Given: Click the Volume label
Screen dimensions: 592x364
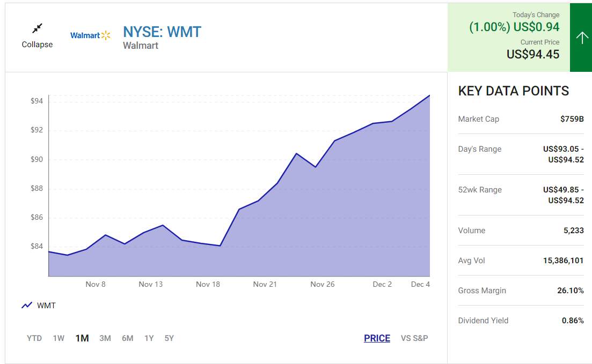Looking at the screenshot, I should click(x=472, y=231).
